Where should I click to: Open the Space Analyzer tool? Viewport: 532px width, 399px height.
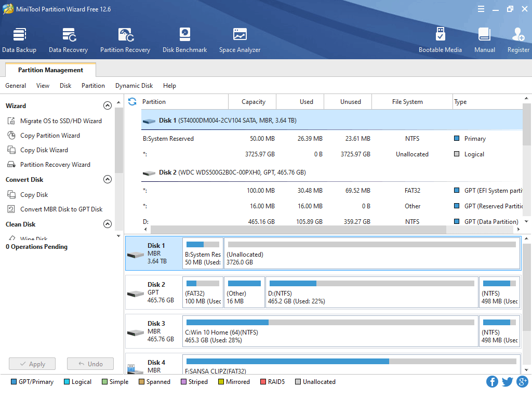click(x=240, y=40)
